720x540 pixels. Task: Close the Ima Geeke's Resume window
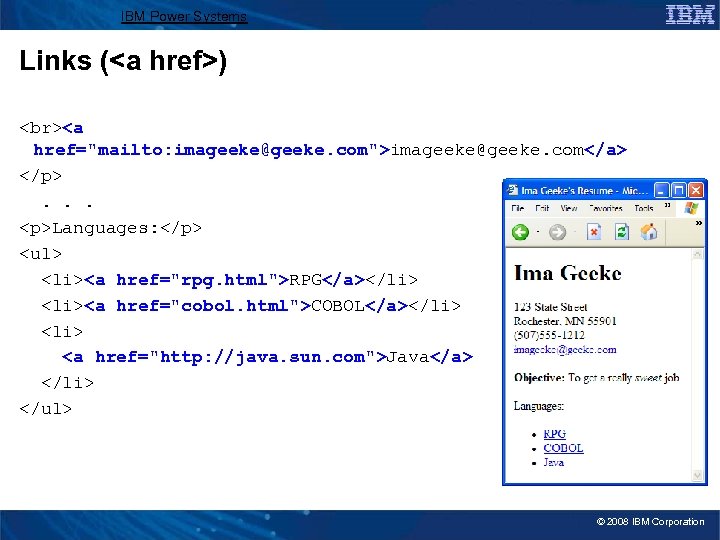click(x=696, y=190)
